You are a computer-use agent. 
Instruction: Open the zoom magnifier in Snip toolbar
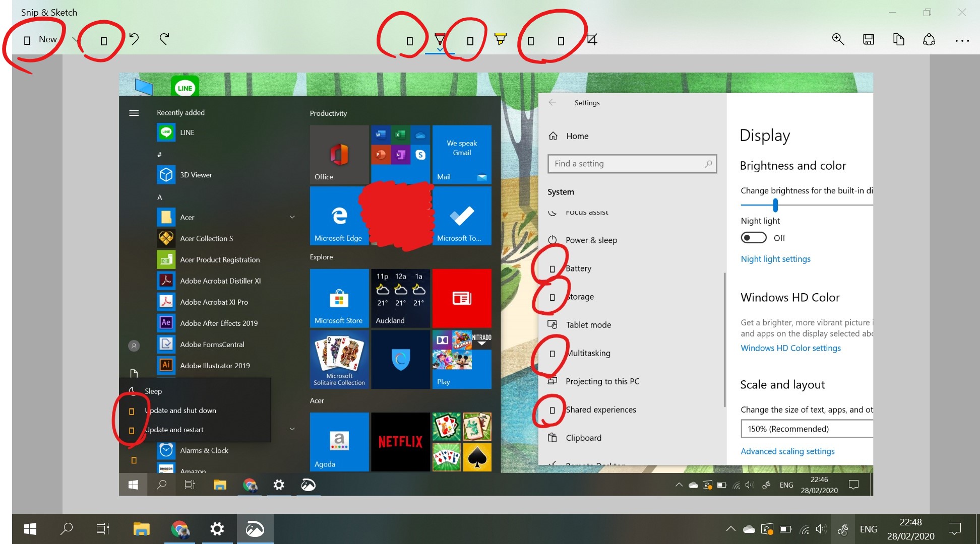point(838,39)
